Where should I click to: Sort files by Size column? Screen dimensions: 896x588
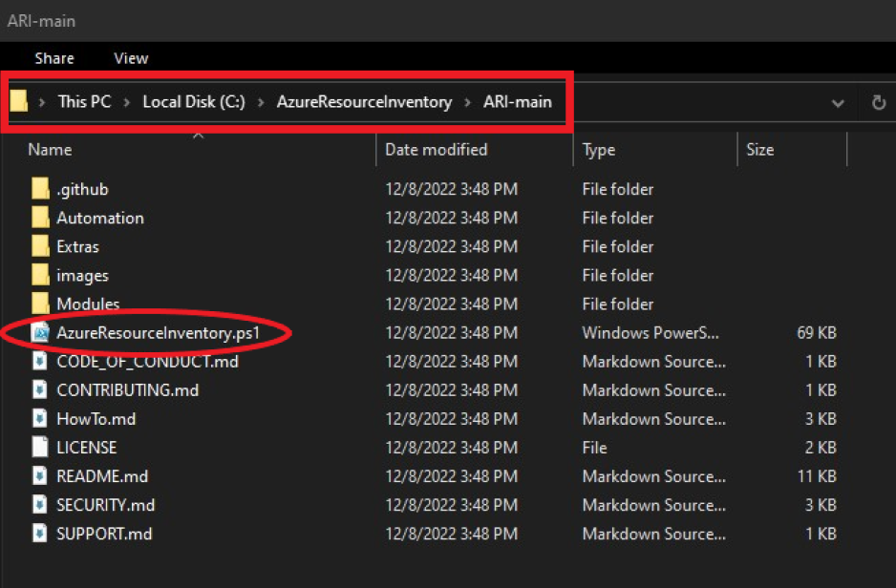click(759, 150)
